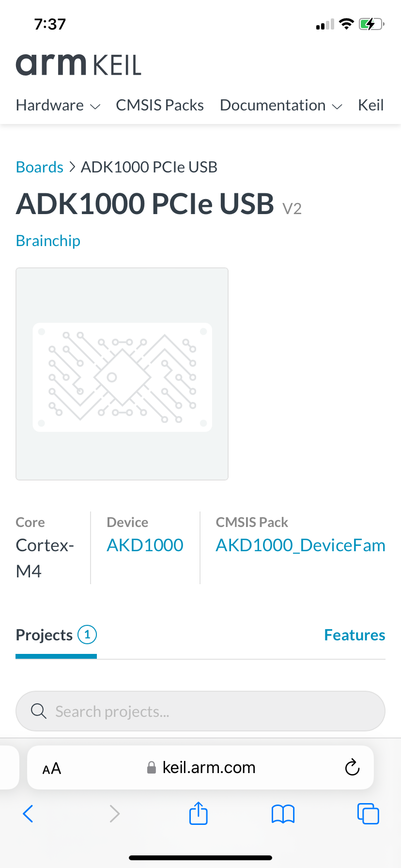Open the Boards breadcrumb link
The width and height of the screenshot is (401, 868).
point(40,167)
